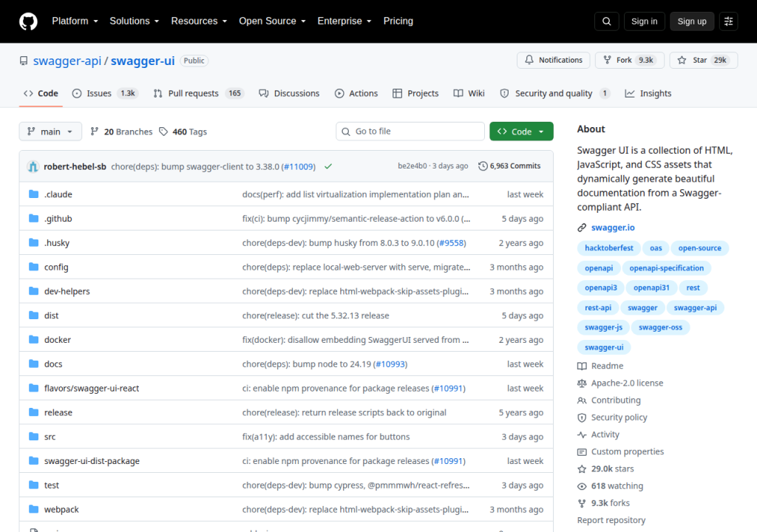
Task: Open the flavors/swagger-ui-react folder
Action: pyautogui.click(x=92, y=388)
